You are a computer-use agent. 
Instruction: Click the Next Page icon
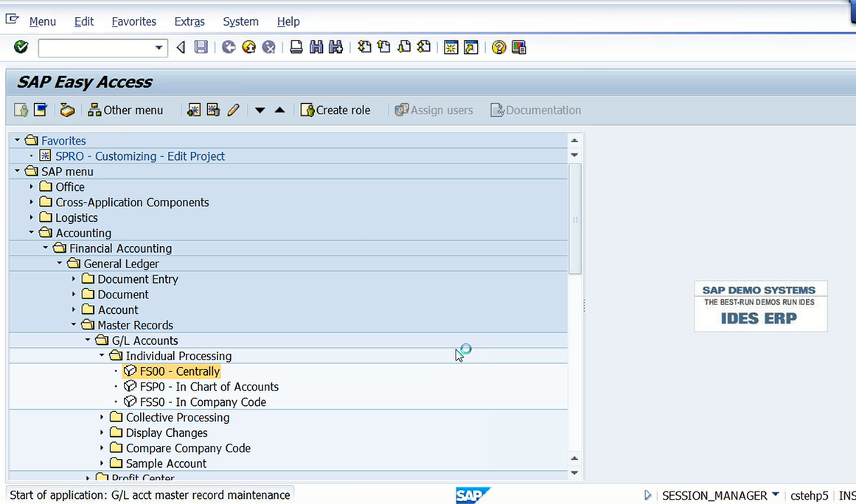click(x=404, y=47)
